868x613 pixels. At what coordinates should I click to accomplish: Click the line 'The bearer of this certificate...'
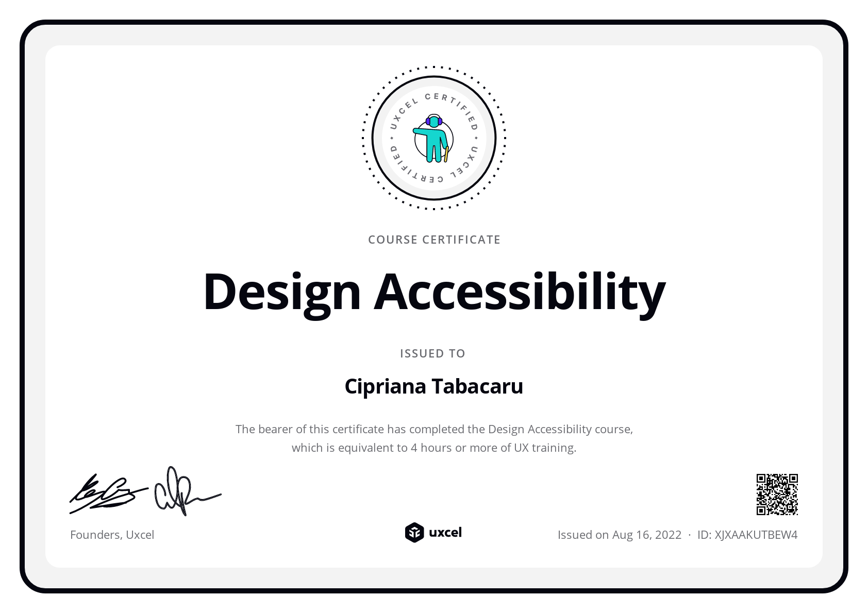[x=434, y=429]
